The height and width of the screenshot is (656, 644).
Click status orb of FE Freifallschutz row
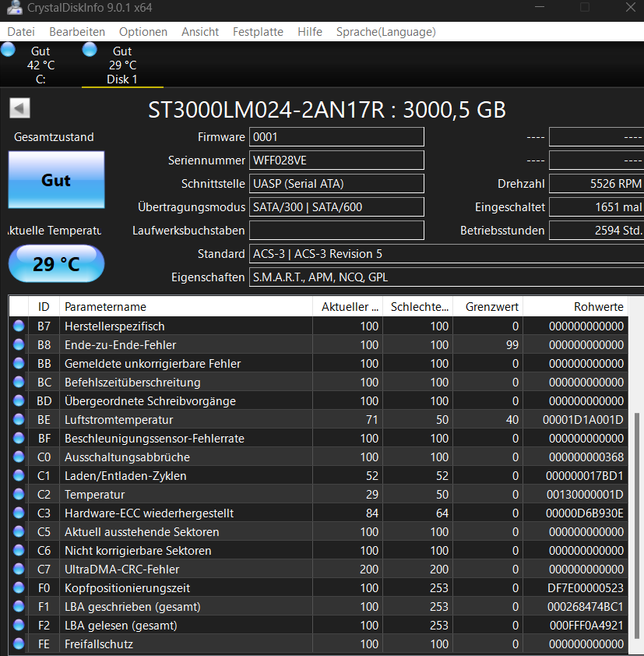19,644
